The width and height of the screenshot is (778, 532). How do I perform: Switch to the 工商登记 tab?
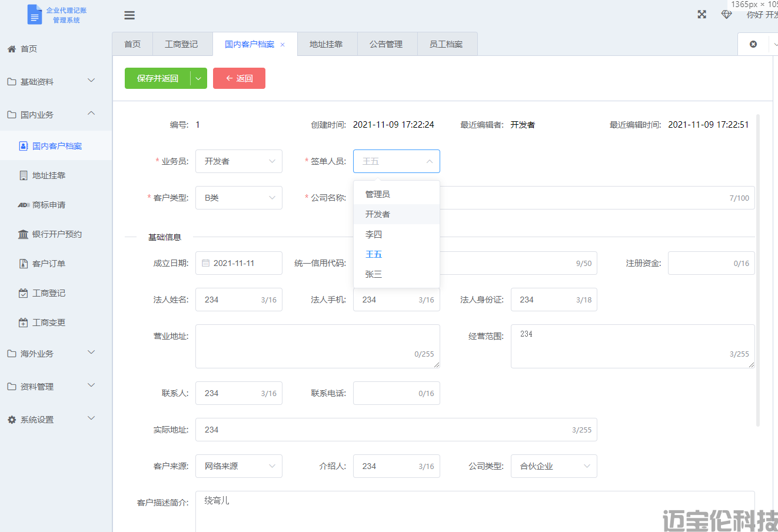click(x=181, y=44)
